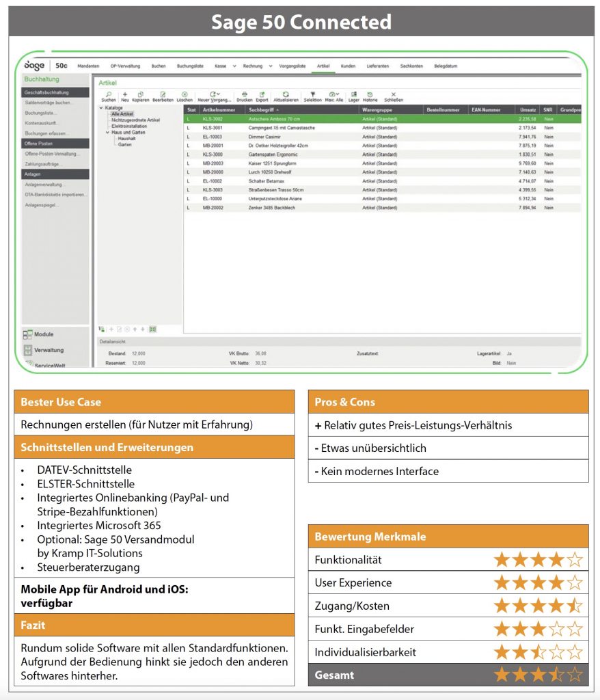Open the Vorgangsliste menu item
The height and width of the screenshot is (700, 600).
pos(292,66)
